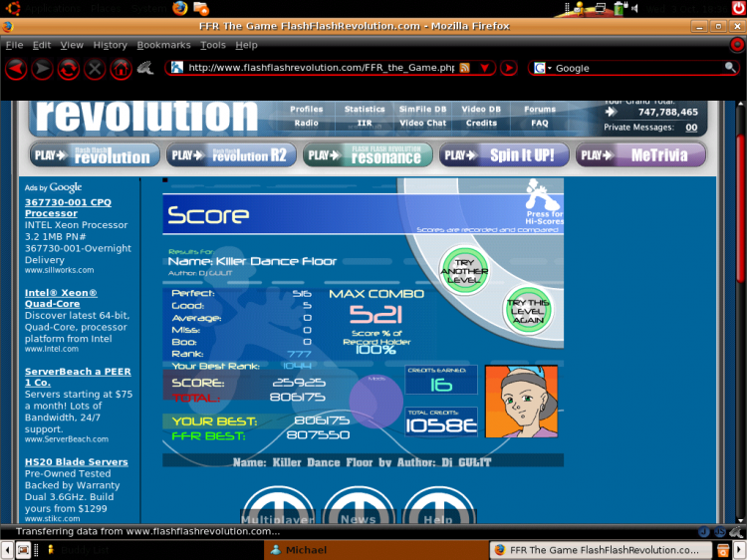Viewport: 747px width, 560px height.
Task: Click the Forward navigation arrow
Action: pyautogui.click(x=42, y=69)
